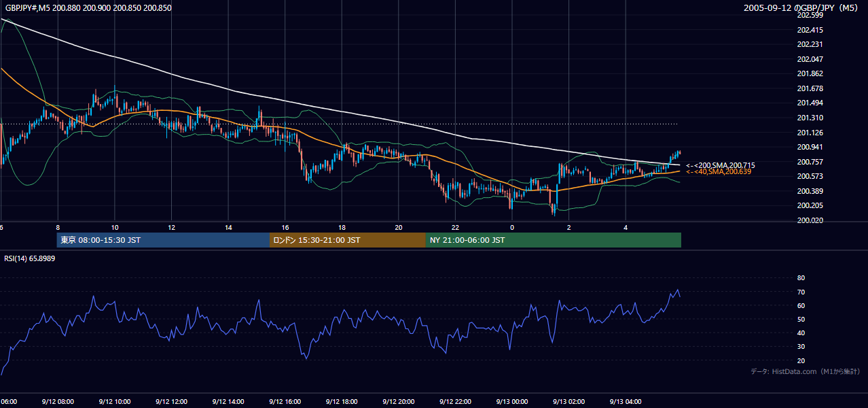Image resolution: width=868 pixels, height=408 pixels.
Task: Click the 東京 08:00-15:30 JST session bar
Action: (x=164, y=240)
